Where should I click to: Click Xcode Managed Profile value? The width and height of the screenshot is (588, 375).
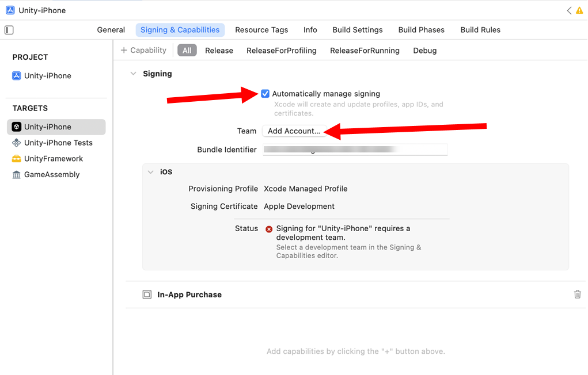pyautogui.click(x=306, y=189)
